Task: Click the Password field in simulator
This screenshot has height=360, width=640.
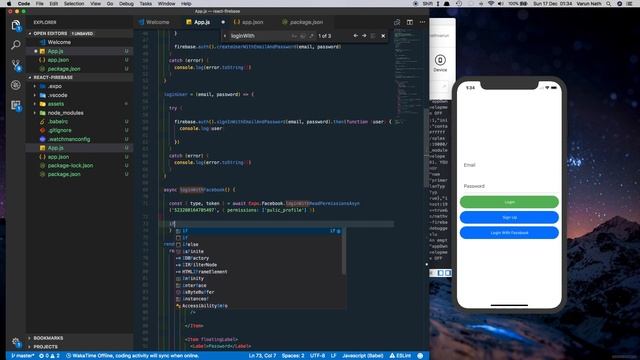Action: click(509, 186)
